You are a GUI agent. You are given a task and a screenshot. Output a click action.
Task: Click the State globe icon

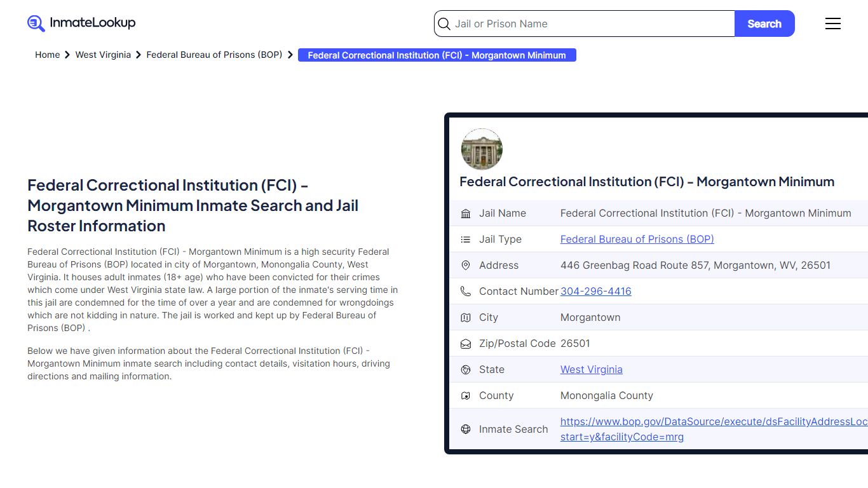pos(466,370)
